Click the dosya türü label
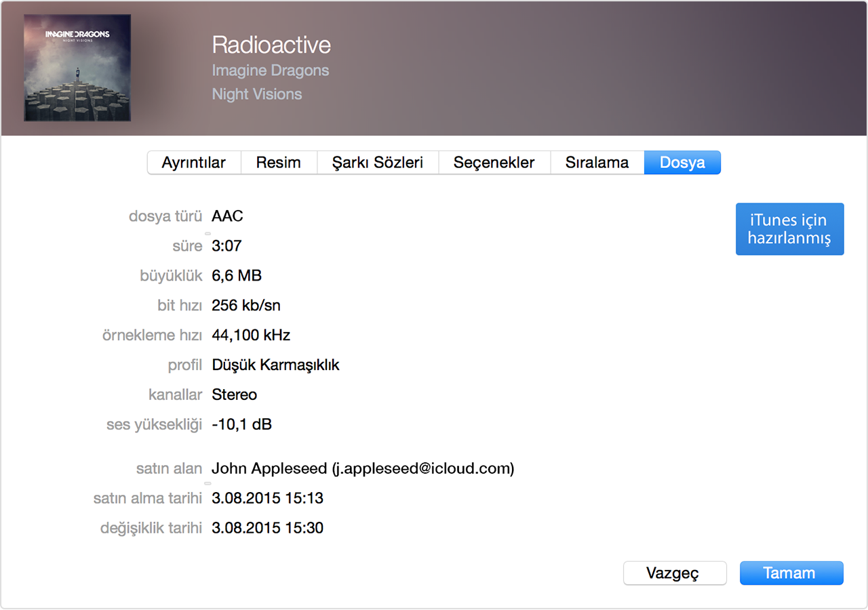The width and height of the screenshot is (868, 610). (165, 216)
